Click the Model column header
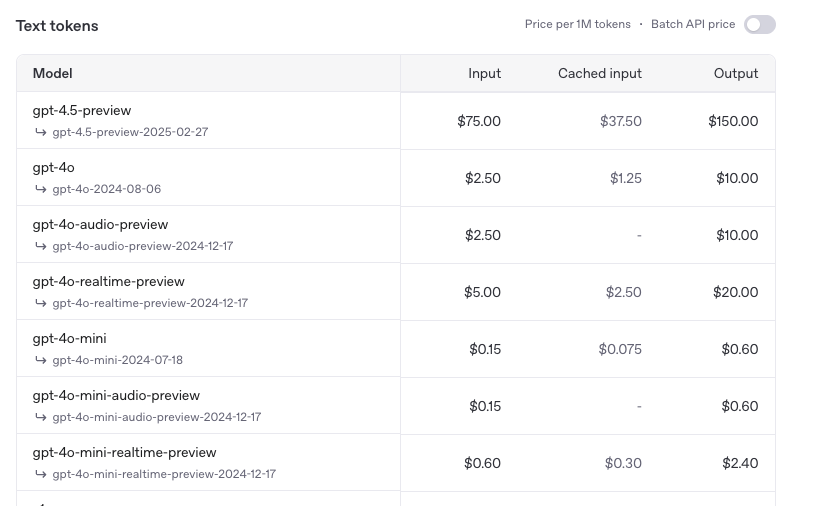 (53, 73)
